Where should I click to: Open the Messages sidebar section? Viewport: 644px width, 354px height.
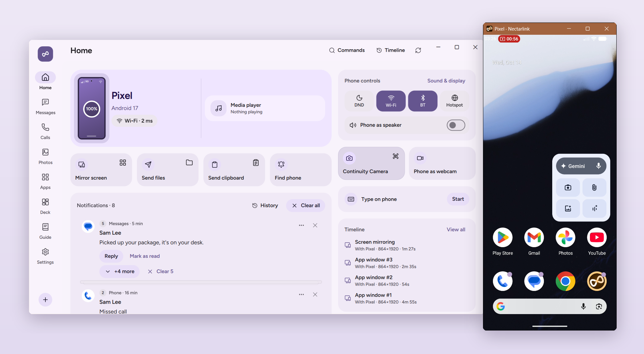pyautogui.click(x=45, y=107)
